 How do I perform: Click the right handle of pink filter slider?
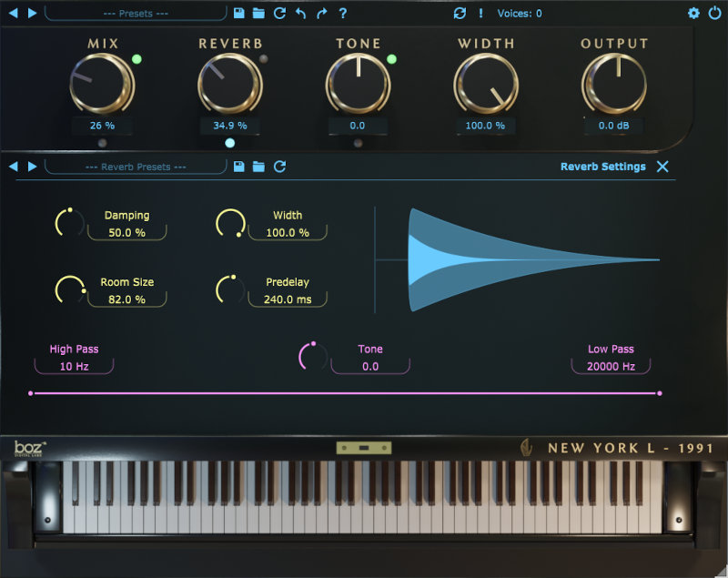coord(659,393)
